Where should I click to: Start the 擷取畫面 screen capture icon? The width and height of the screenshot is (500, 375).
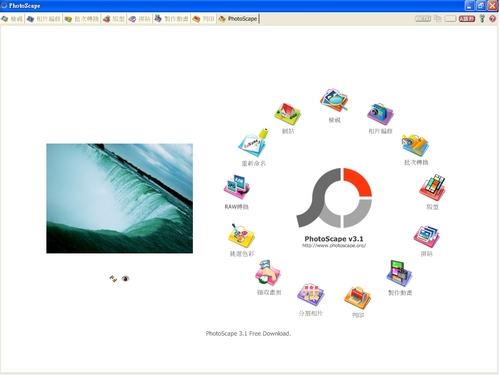268,273
